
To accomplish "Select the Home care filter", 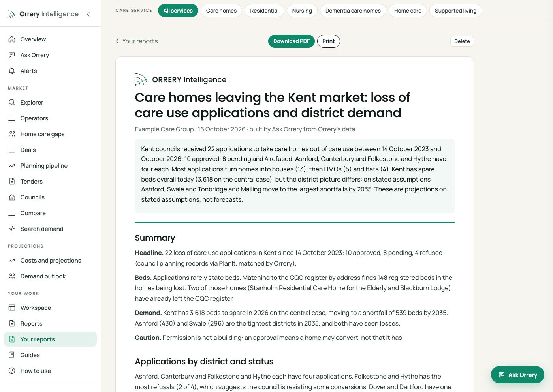I will click(x=408, y=11).
